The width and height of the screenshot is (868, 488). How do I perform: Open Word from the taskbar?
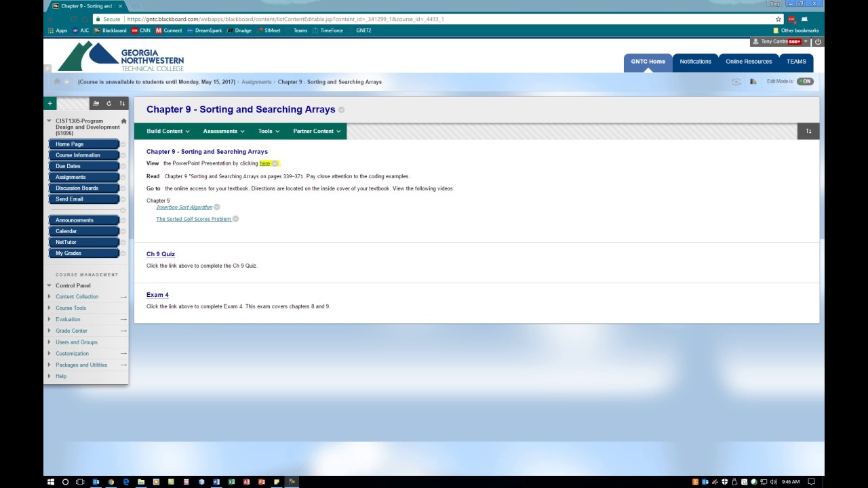[x=216, y=482]
